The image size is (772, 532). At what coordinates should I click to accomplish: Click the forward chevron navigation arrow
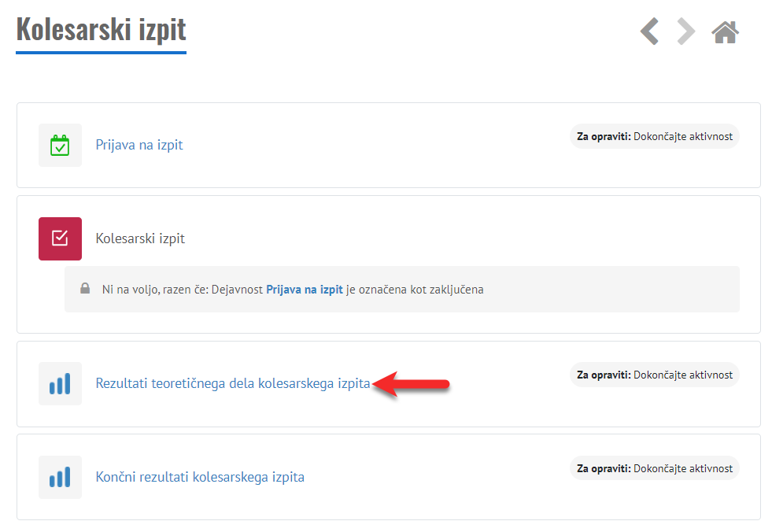point(686,32)
